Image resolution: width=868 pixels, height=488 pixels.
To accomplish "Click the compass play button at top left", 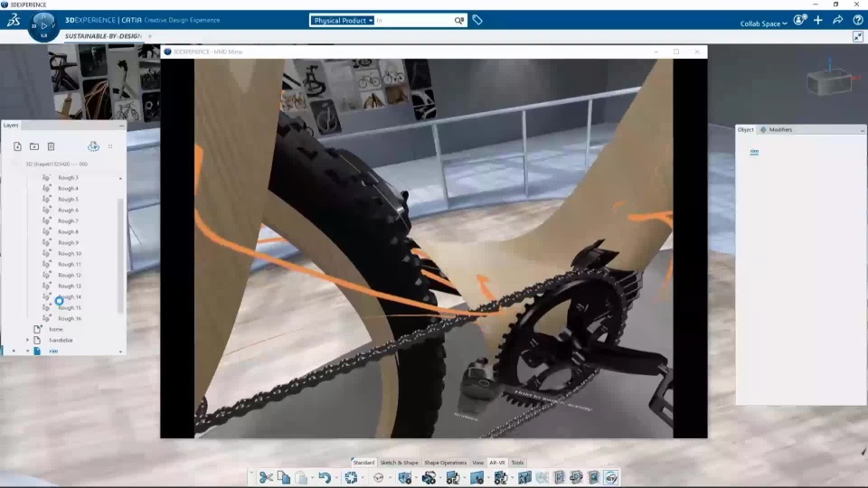I will 43,25.
